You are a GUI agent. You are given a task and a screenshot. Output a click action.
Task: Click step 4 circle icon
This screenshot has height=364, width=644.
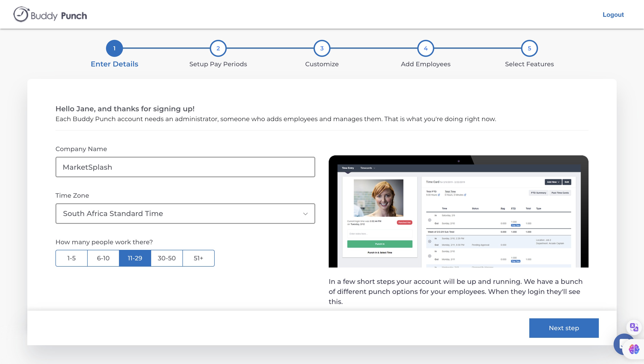tap(426, 48)
